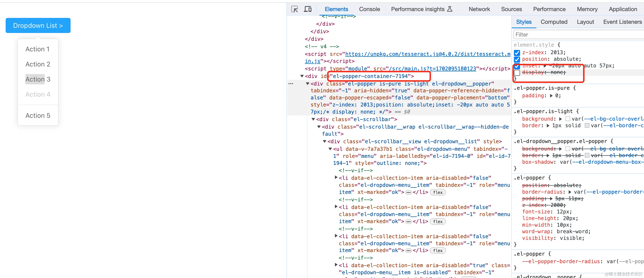Click the is-light border color swatch
Image resolution: width=644 pixels, height=278 pixels.
pos(587,126)
